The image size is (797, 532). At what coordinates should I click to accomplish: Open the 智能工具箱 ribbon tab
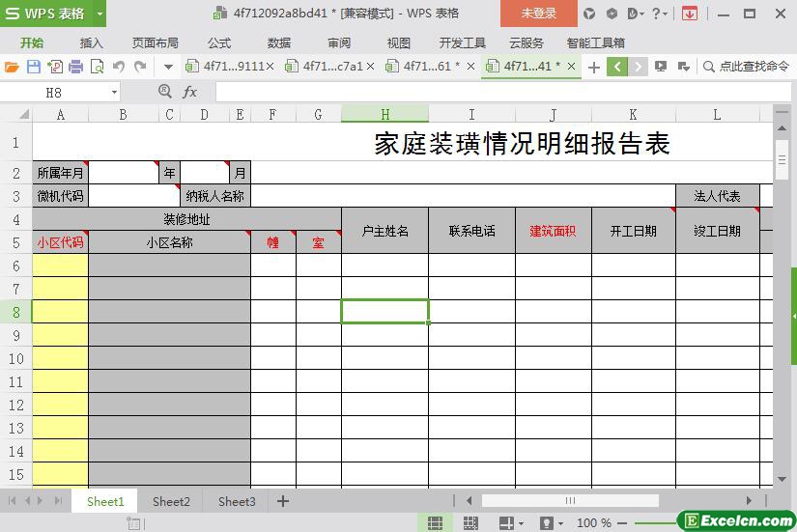coord(596,43)
